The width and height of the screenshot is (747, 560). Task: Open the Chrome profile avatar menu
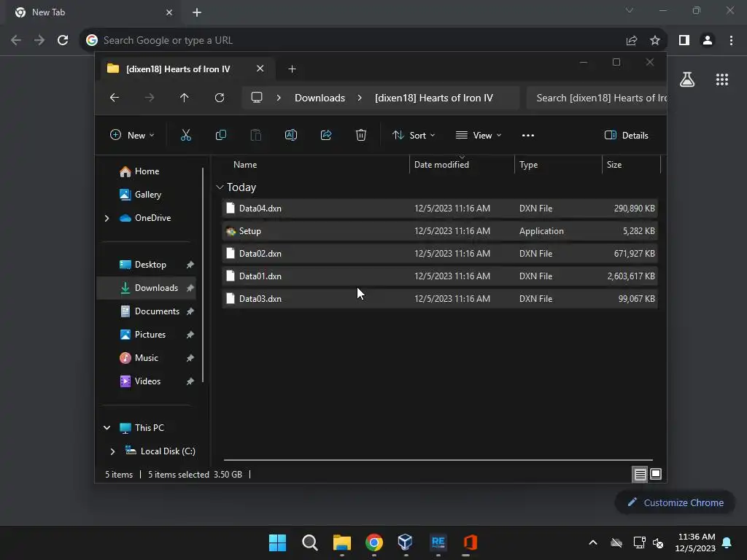(x=708, y=41)
